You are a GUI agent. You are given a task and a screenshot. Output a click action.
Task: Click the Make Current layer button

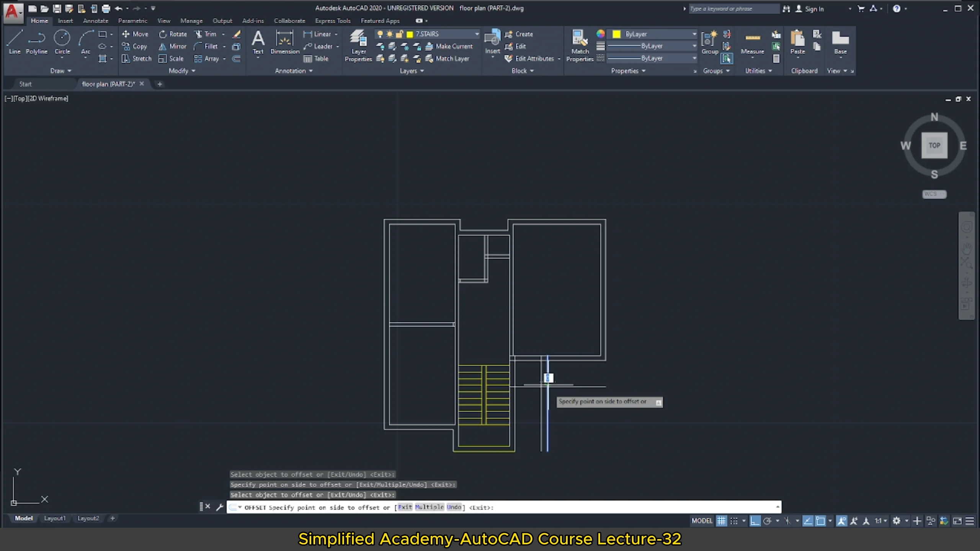pos(451,46)
